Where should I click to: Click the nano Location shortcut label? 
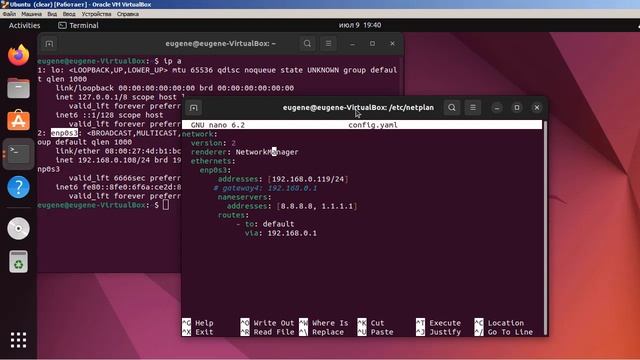tap(506, 323)
